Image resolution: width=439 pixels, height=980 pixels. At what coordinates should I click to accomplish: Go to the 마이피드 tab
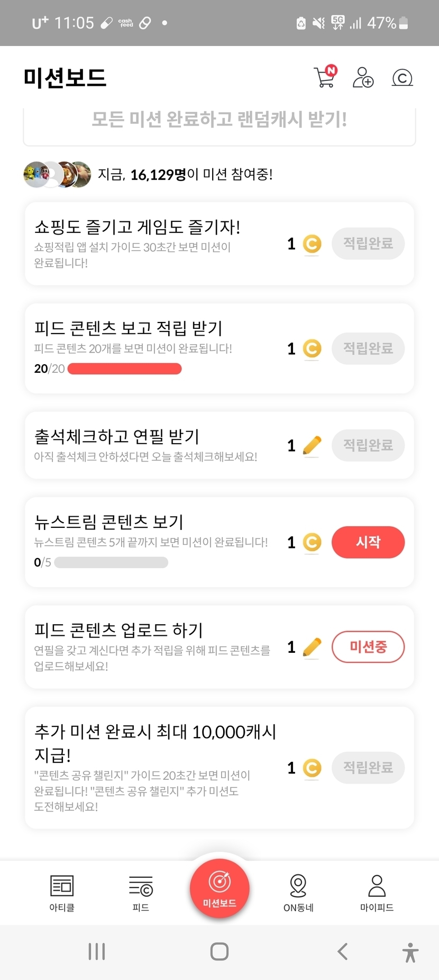point(377,893)
